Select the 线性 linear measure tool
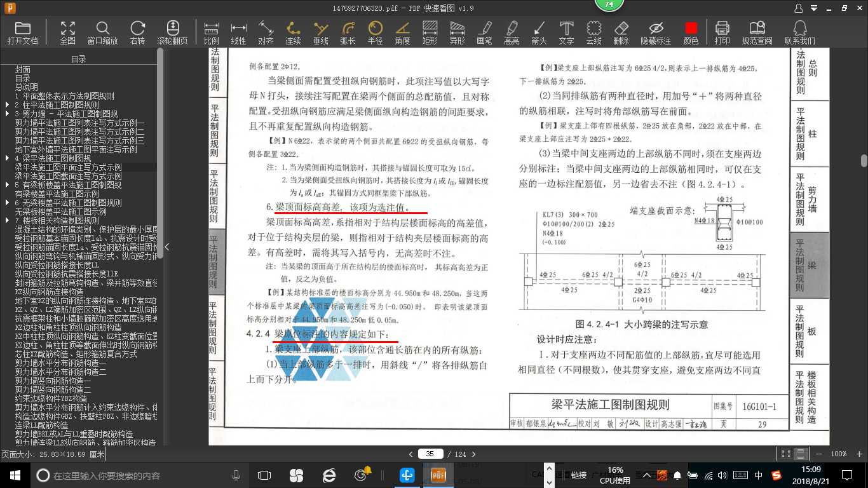This screenshot has height=488, width=868. (x=238, y=32)
